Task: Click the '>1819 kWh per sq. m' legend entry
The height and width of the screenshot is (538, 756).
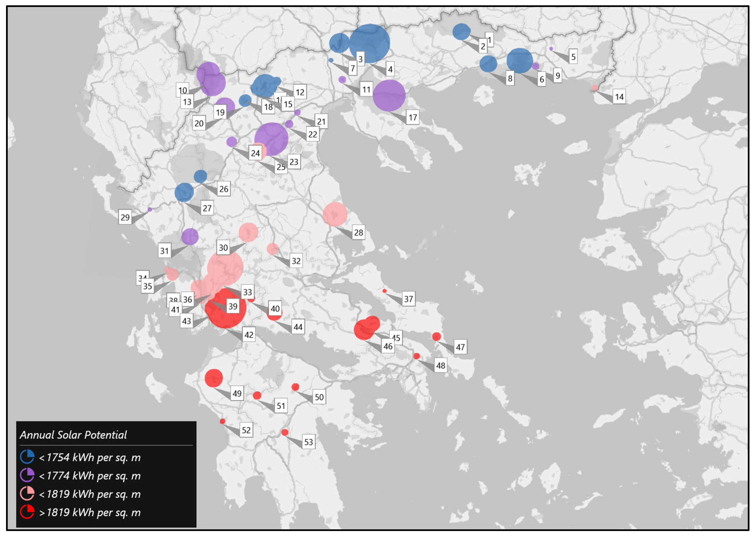Action: (90, 512)
